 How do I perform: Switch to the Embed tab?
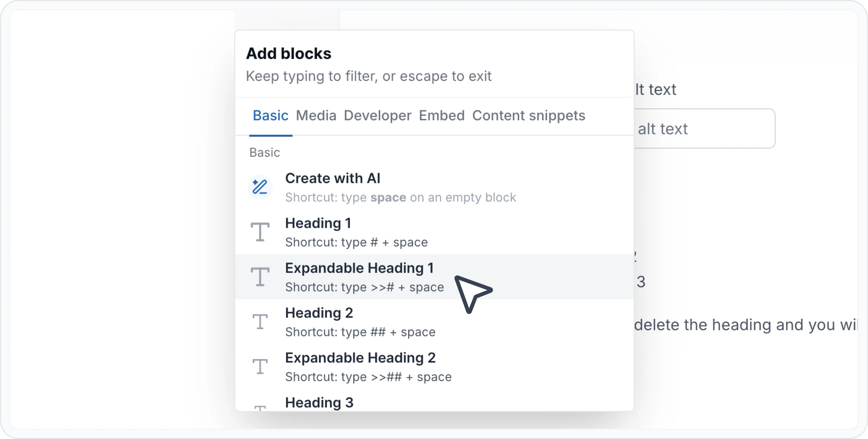tap(441, 116)
